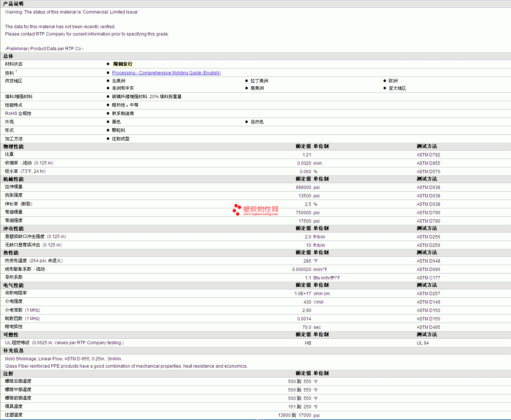Click the 物理性能 section header

(x=13, y=146)
